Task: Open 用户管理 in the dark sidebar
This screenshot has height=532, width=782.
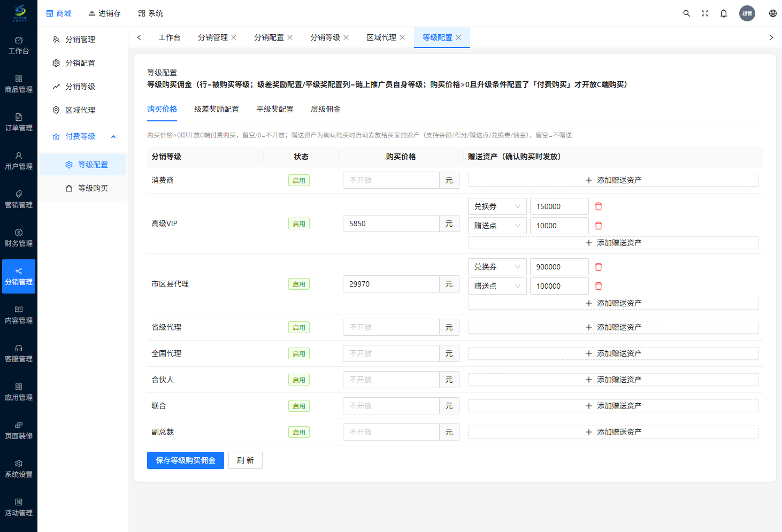Action: pyautogui.click(x=19, y=161)
